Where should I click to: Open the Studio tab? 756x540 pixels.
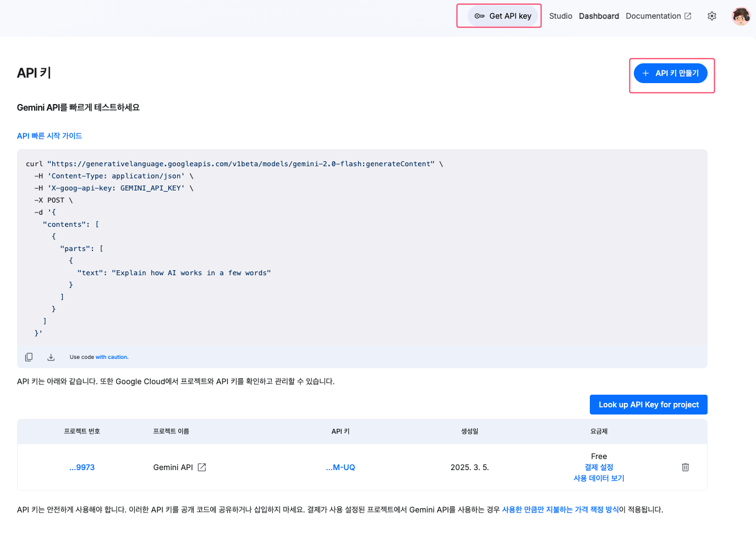point(561,16)
